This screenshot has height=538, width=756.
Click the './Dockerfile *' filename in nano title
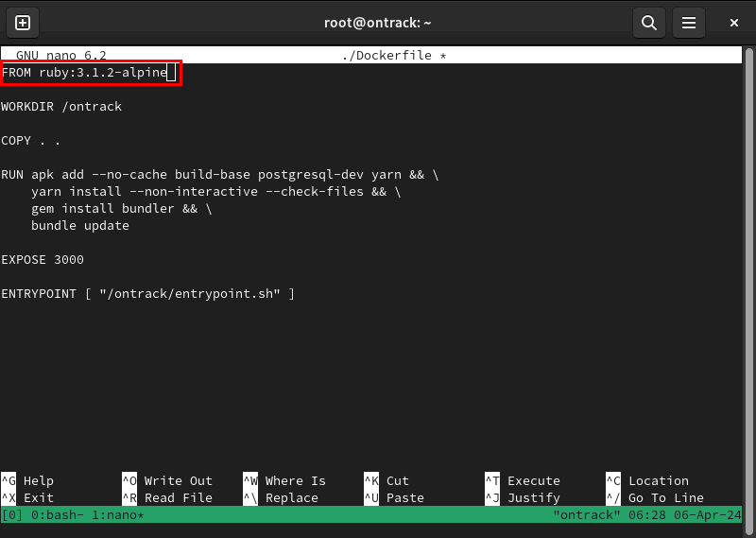point(394,56)
